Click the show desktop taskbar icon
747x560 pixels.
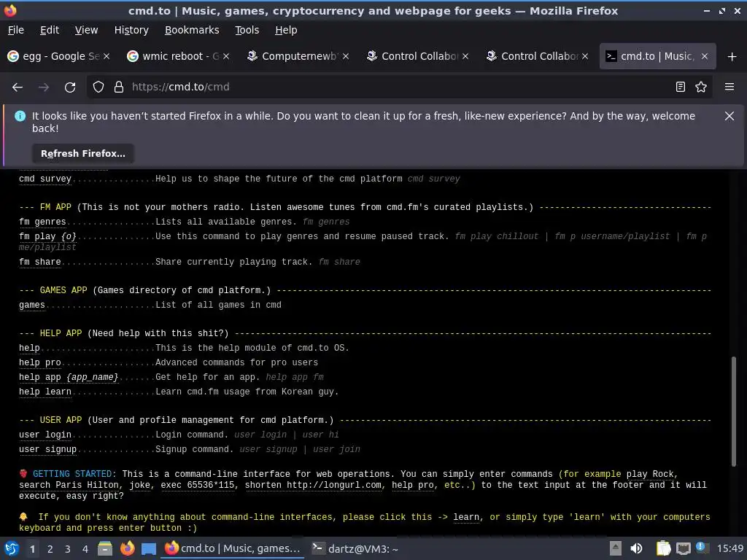pyautogui.click(x=149, y=549)
